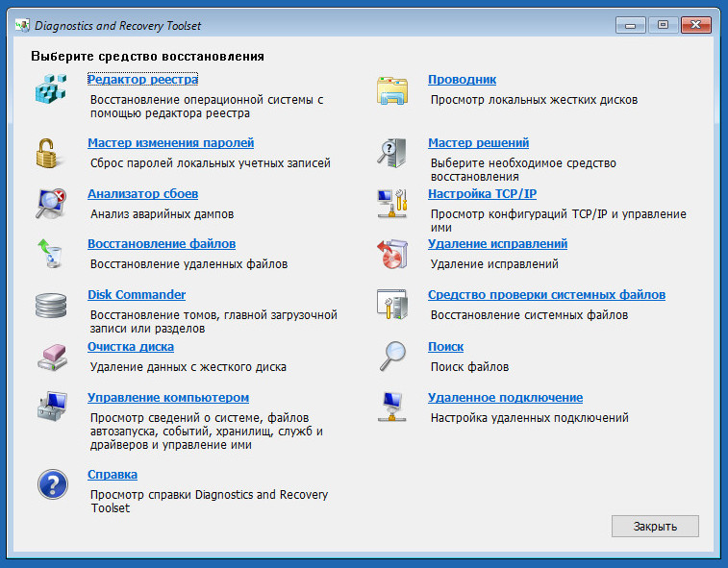This screenshot has width=728, height=568.
Task: Click the Registry Editor cubes icon
Action: (50, 89)
